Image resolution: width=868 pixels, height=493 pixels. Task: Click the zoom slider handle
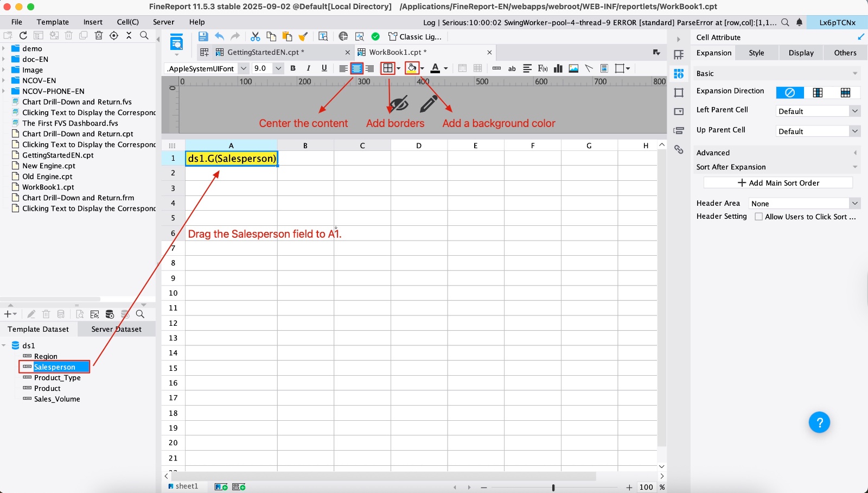pos(553,488)
